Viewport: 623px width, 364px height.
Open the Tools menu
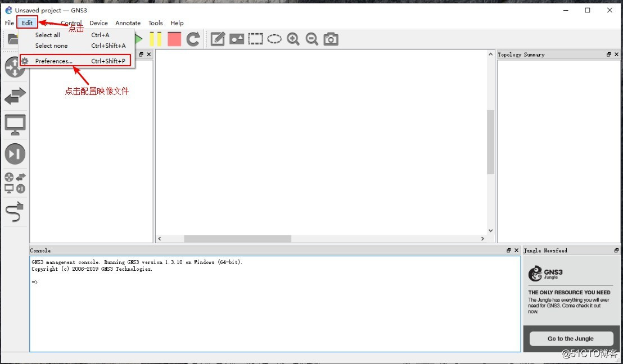(x=155, y=23)
